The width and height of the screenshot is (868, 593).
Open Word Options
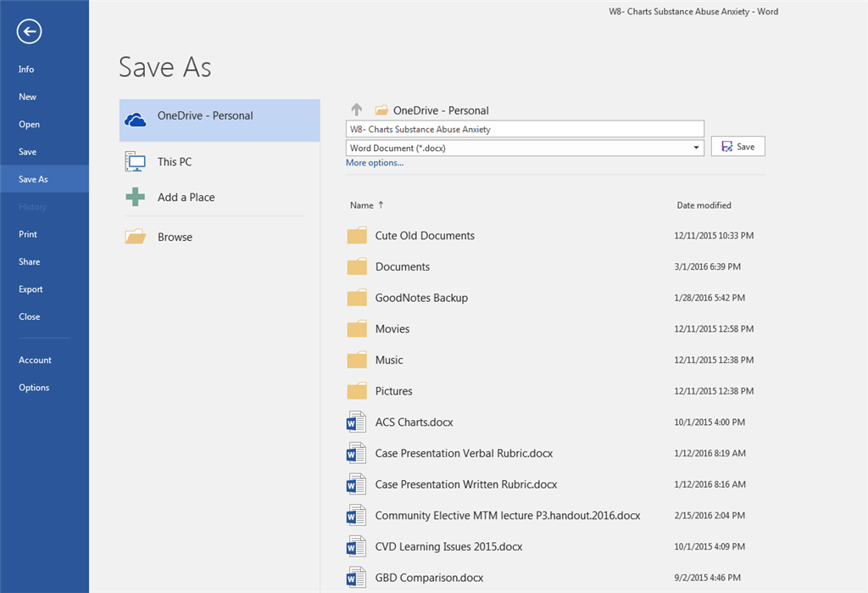[x=44, y=388]
